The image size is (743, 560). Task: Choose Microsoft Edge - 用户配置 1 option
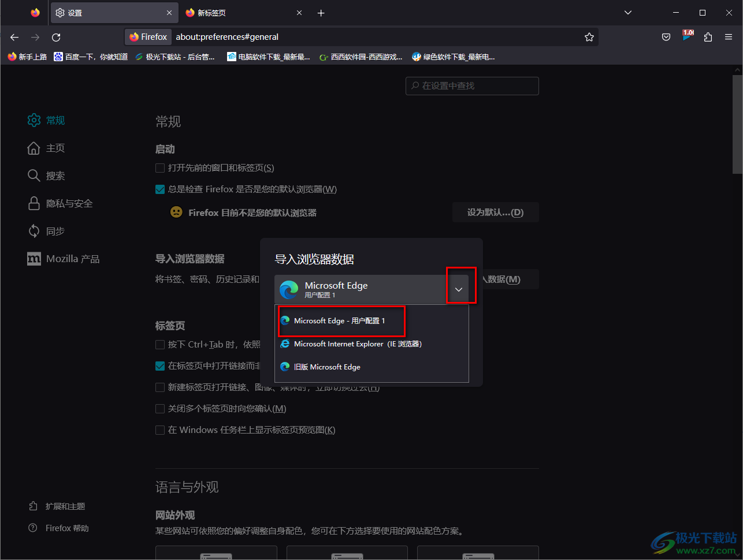tap(371, 320)
